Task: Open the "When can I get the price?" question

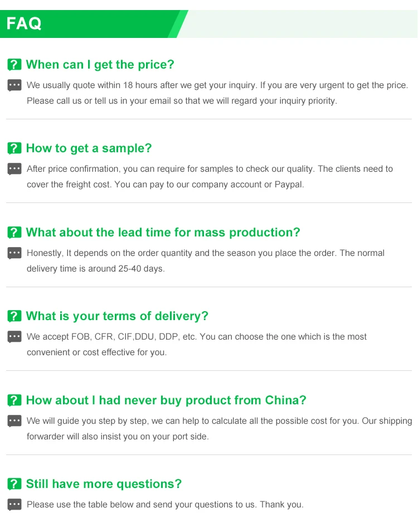Action: (100, 65)
